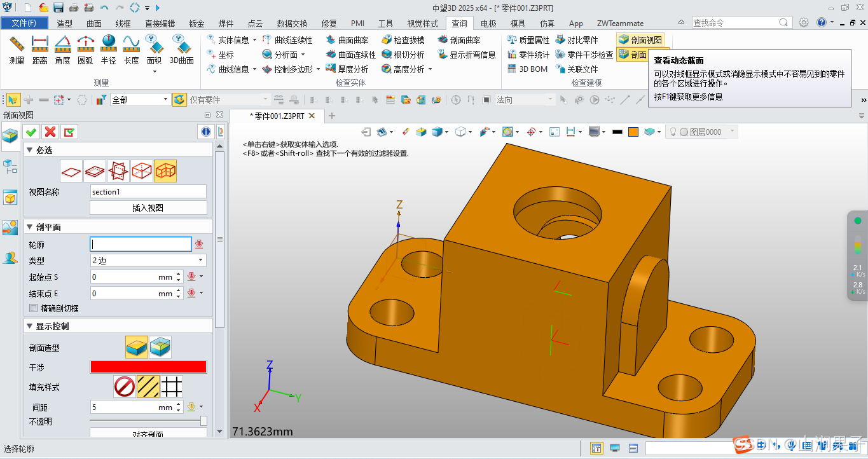This screenshot has width=868, height=459.
Task: Select the crossing-planes section mode (third icon in 必选)
Action: 118,171
